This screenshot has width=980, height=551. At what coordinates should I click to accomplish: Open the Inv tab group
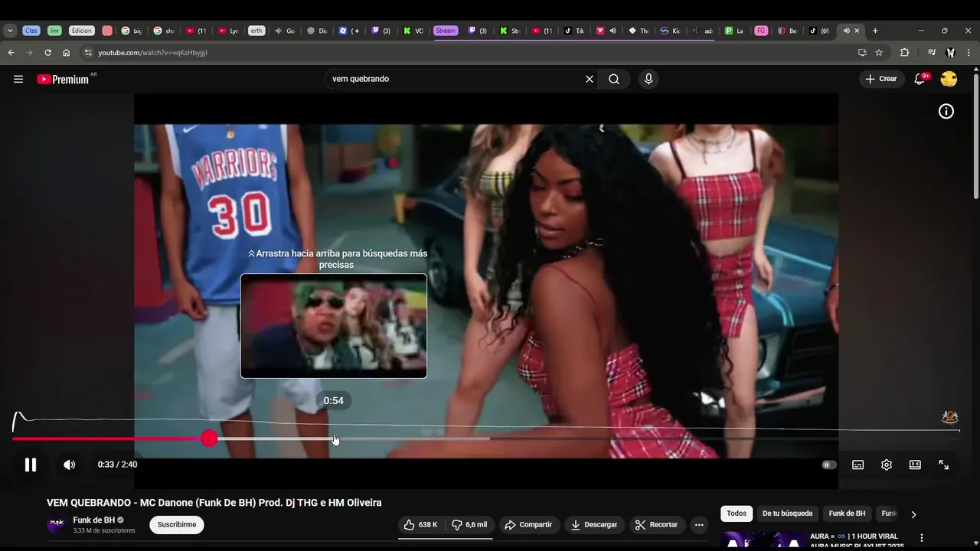click(54, 31)
